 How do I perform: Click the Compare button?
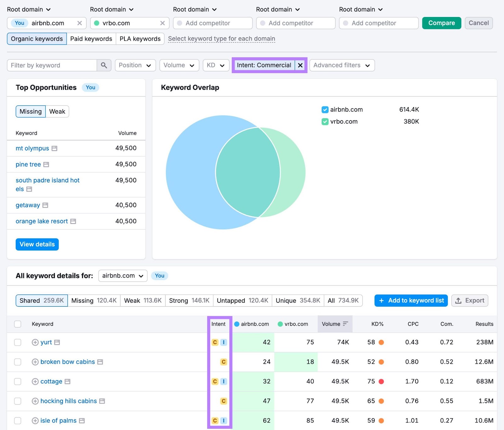point(441,23)
